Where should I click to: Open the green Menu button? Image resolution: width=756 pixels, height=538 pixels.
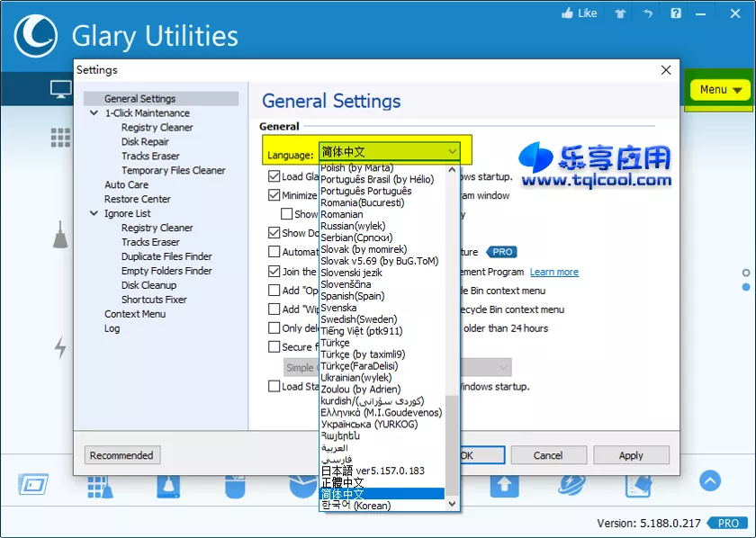(x=720, y=89)
